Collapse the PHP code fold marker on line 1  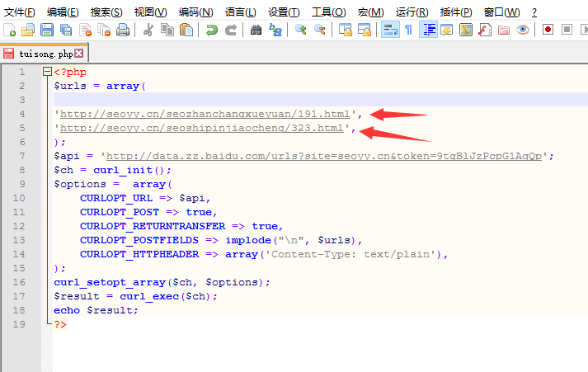pyautogui.click(x=47, y=73)
